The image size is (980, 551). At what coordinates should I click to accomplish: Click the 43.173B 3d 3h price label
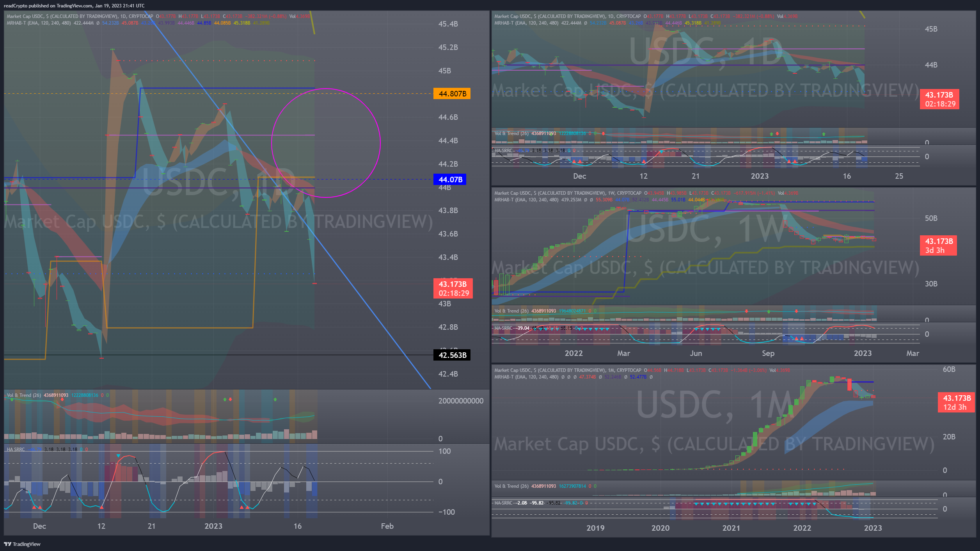[x=938, y=245]
